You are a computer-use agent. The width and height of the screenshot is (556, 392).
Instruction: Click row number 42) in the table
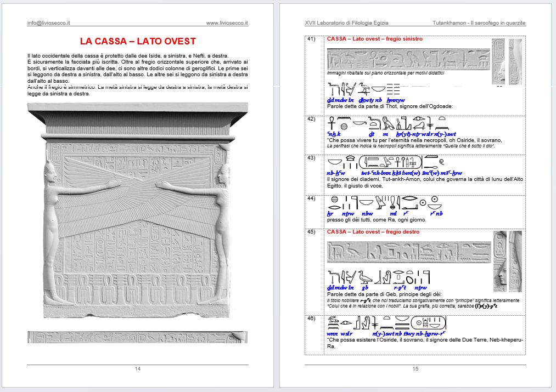(311, 119)
